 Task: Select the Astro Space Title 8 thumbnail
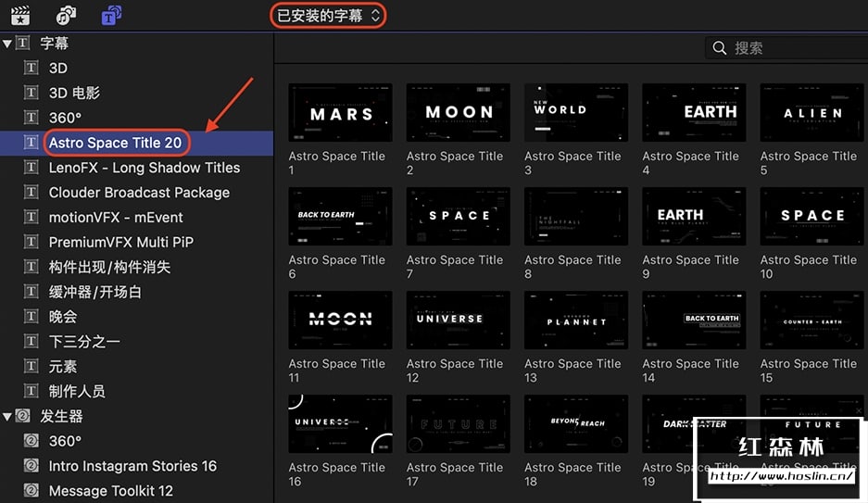576,217
